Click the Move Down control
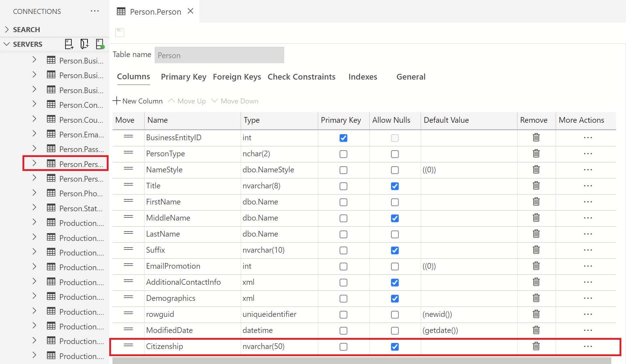Image resolution: width=626 pixels, height=364 pixels. [235, 101]
